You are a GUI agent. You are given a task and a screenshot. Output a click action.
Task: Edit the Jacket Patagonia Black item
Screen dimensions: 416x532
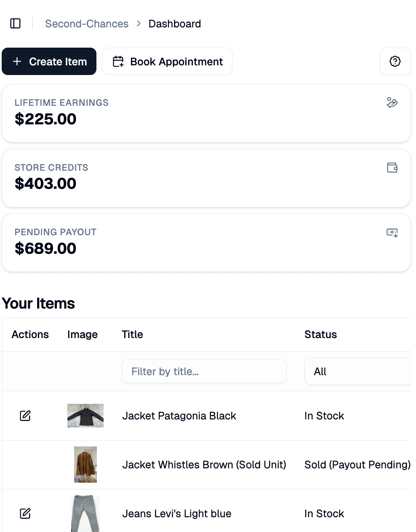[25, 416]
